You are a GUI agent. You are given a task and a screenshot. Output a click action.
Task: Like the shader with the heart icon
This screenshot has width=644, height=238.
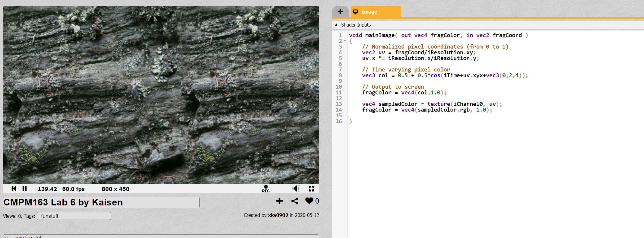[x=309, y=201]
